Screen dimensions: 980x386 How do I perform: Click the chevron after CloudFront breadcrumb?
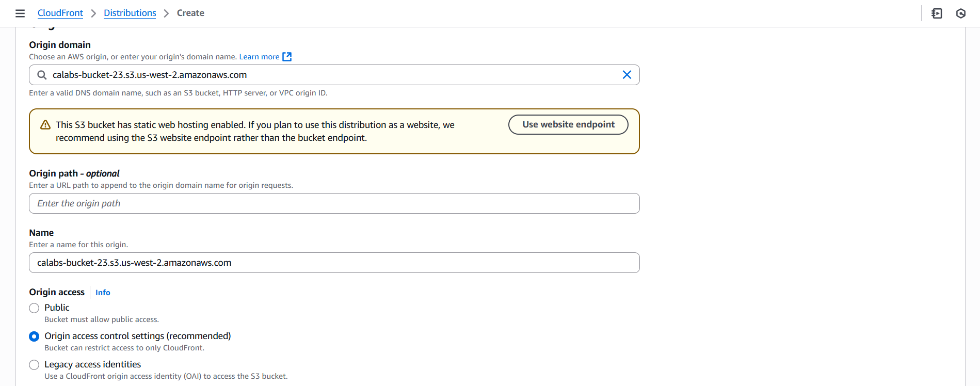click(x=93, y=13)
